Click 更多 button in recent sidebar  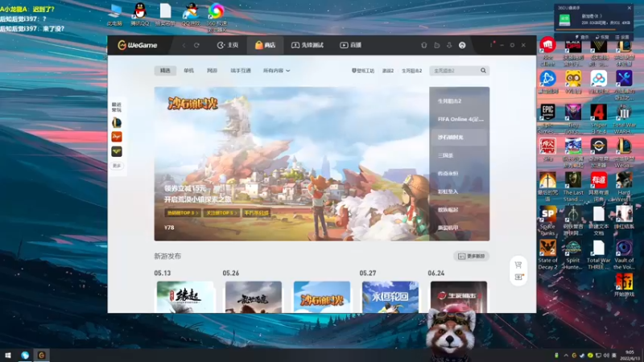(117, 166)
